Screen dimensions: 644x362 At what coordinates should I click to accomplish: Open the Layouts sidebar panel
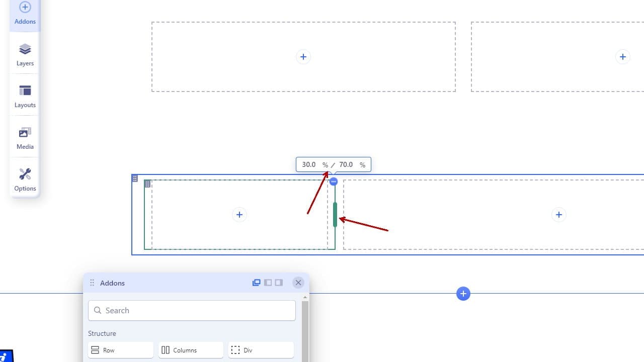25,97
